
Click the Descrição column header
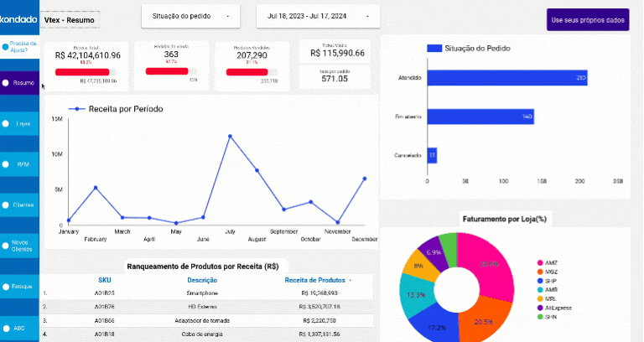click(x=202, y=280)
